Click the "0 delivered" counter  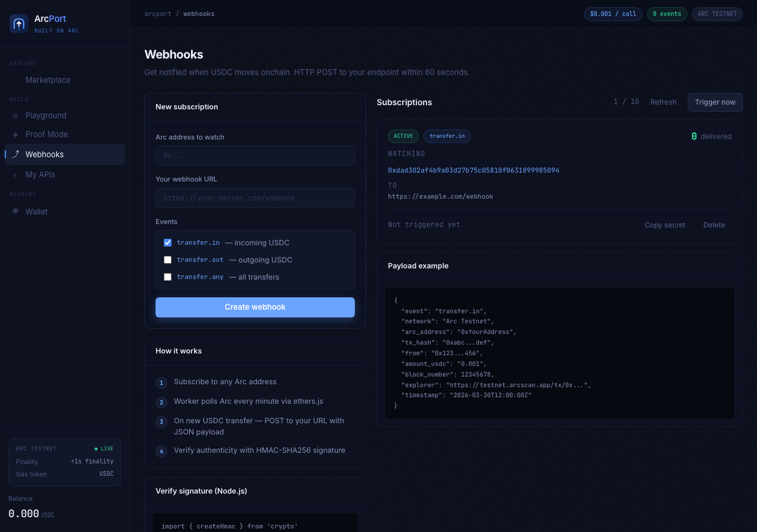coord(711,137)
